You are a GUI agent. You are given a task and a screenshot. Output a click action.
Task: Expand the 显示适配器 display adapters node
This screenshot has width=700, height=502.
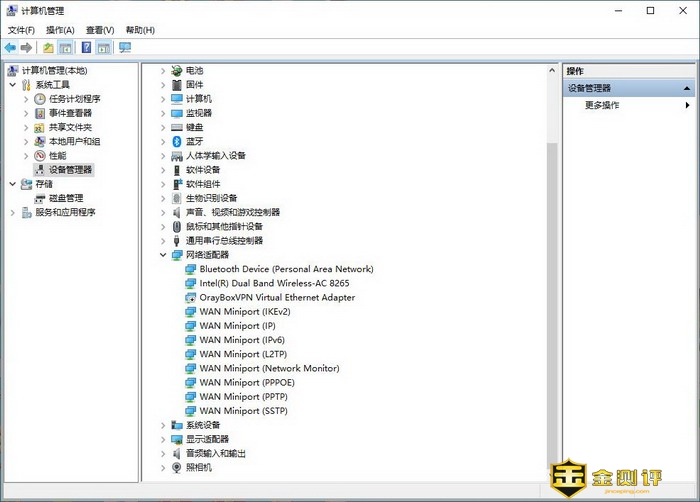pos(163,440)
